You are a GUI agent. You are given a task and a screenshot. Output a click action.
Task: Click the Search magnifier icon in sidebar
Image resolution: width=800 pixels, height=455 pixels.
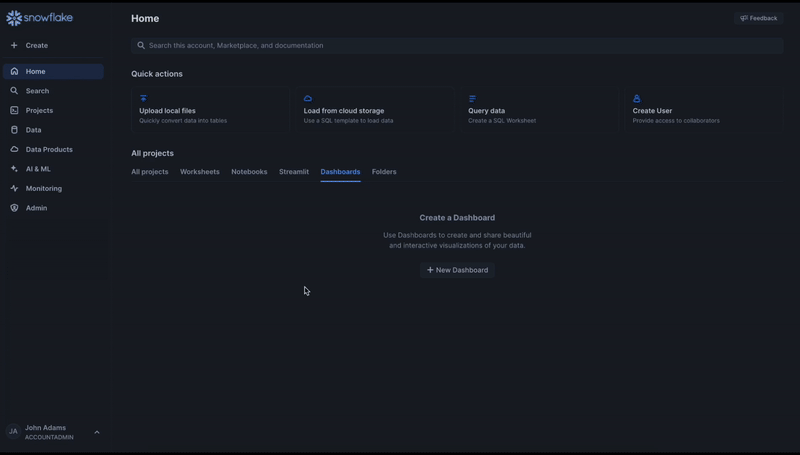coord(14,91)
